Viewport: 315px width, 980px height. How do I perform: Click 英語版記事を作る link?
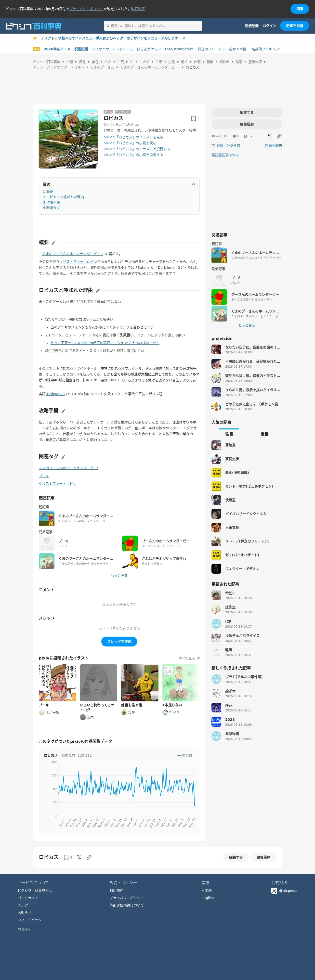pyautogui.click(x=225, y=155)
